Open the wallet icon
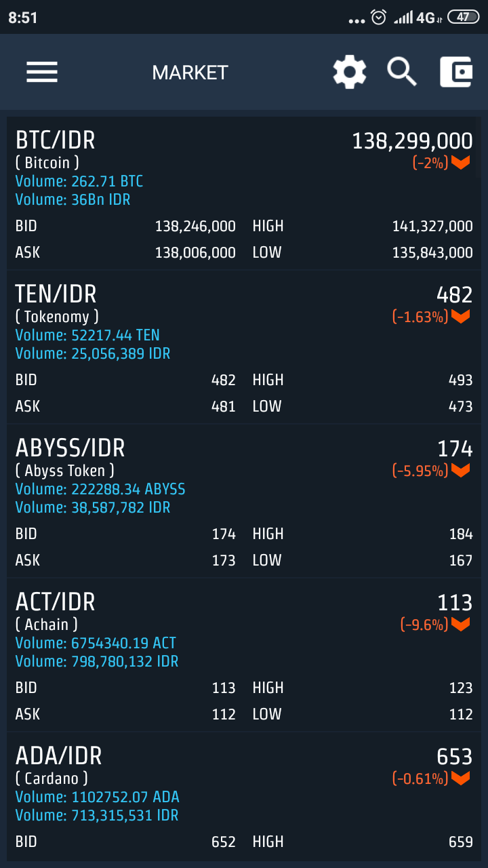488x868 pixels. (456, 72)
